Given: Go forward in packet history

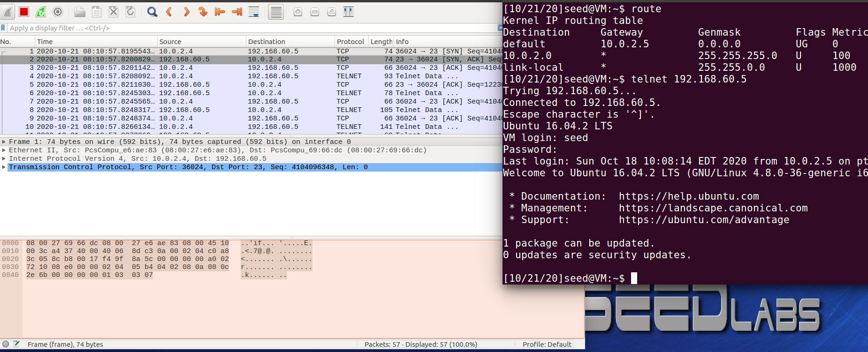Looking at the screenshot, I should (186, 12).
